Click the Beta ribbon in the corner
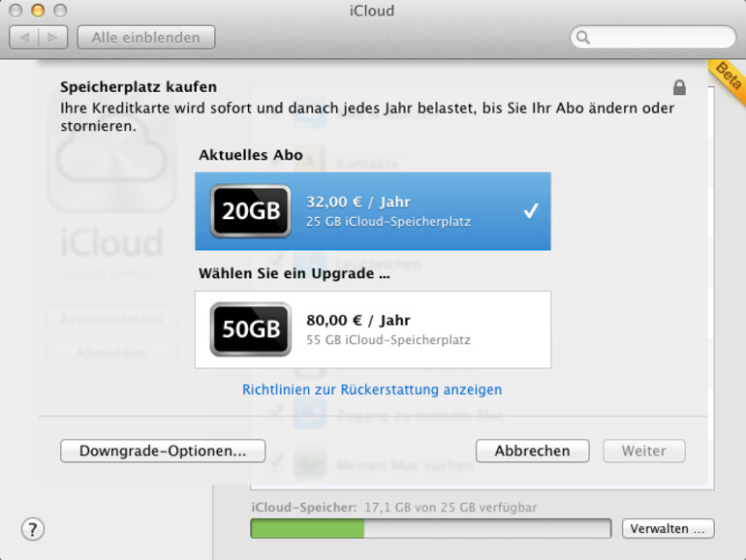This screenshot has width=746, height=560. point(728,79)
